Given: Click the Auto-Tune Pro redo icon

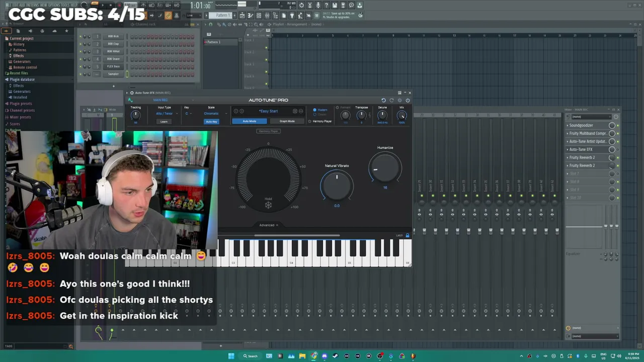Looking at the screenshot, I should point(391,100).
